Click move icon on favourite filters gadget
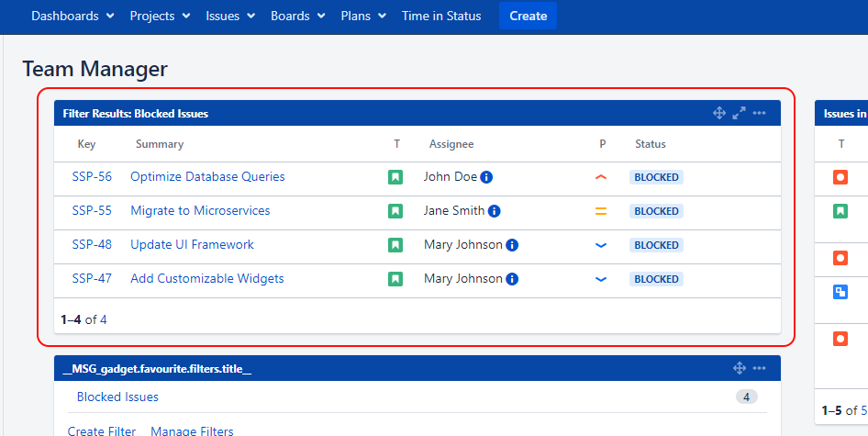Viewport: 868px width, 436px height. click(739, 368)
